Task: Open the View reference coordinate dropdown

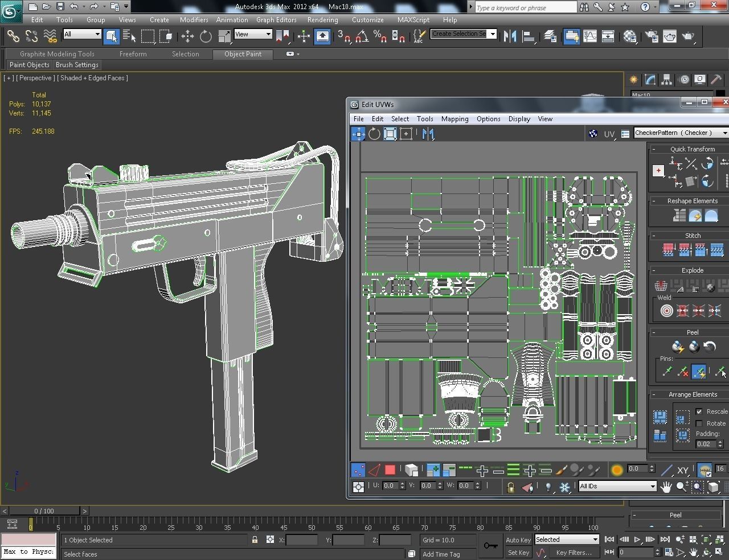Action: pos(253,34)
